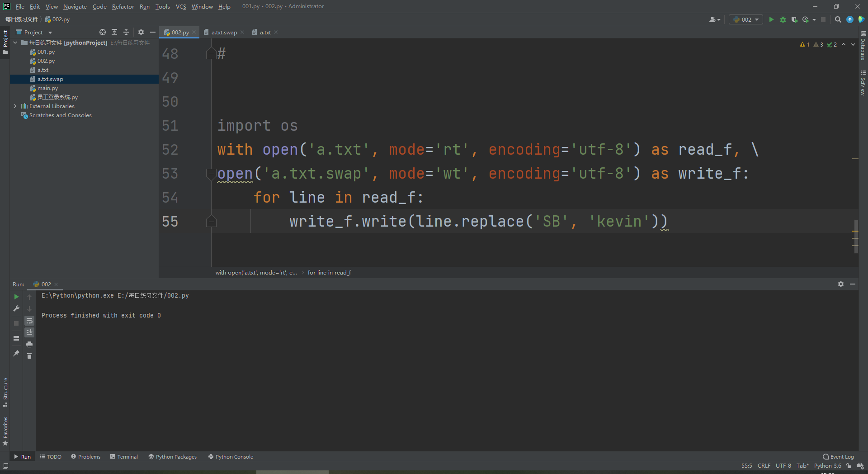Start debugging with the bug icon
868x474 pixels.
(783, 19)
